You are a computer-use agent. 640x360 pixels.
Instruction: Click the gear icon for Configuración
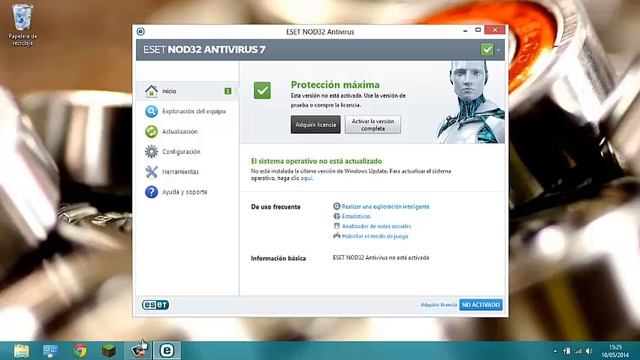tap(151, 151)
